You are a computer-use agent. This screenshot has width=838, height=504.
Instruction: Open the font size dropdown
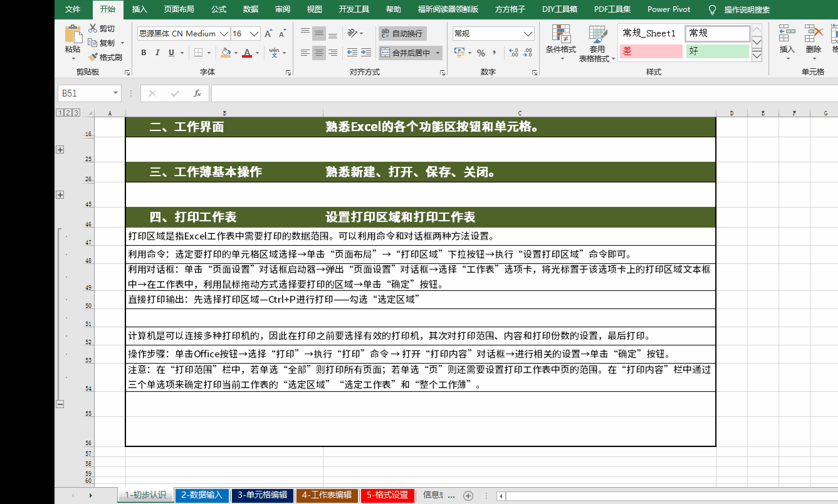tap(254, 33)
